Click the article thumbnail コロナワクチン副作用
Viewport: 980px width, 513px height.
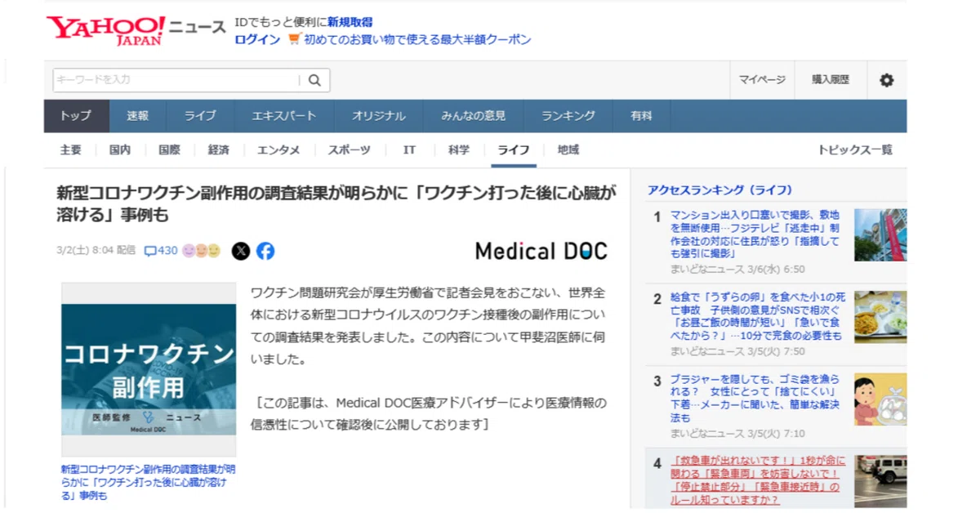[149, 369]
